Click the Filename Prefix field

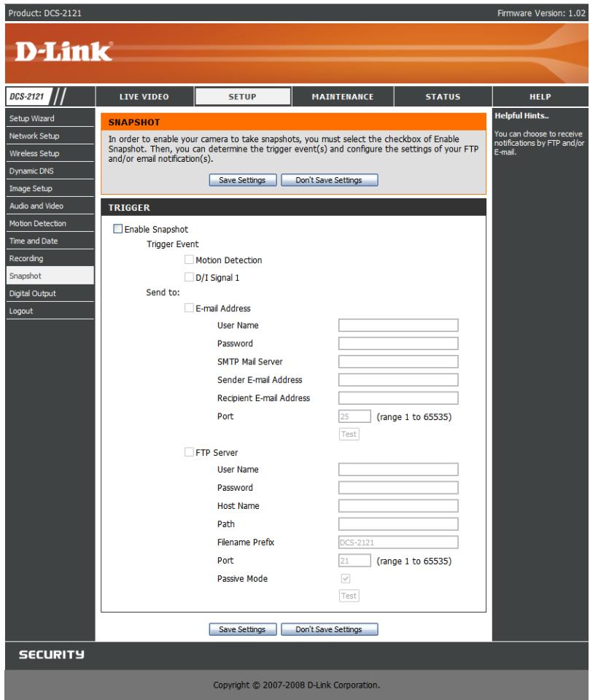pyautogui.click(x=398, y=542)
